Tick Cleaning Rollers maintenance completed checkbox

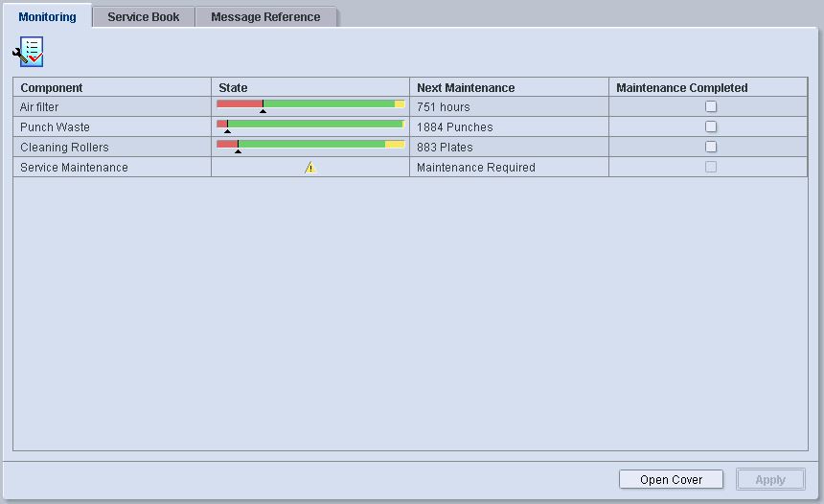(x=710, y=148)
